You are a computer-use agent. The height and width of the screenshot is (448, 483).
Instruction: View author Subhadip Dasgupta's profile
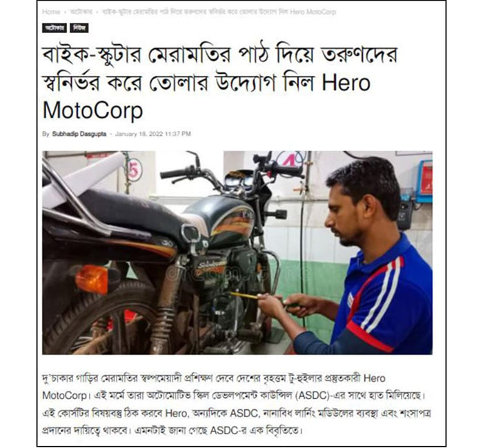tap(79, 134)
